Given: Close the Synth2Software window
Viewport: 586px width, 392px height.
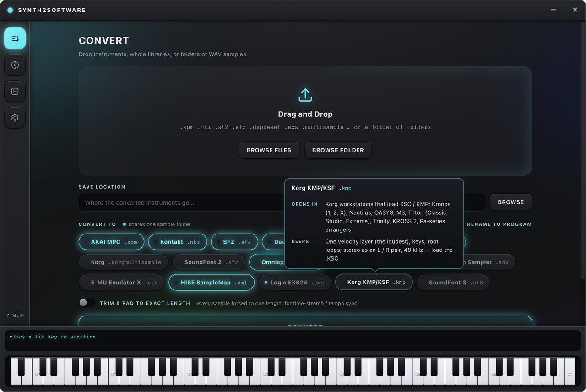Looking at the screenshot, I should pyautogui.click(x=575, y=10).
